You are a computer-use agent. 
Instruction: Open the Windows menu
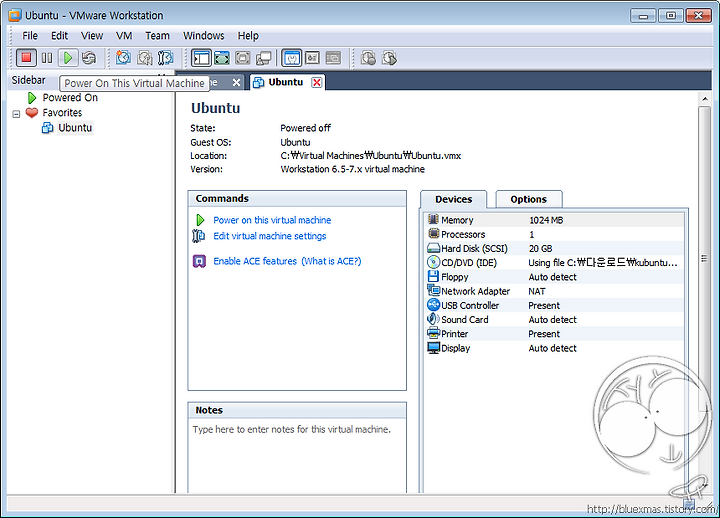203,36
